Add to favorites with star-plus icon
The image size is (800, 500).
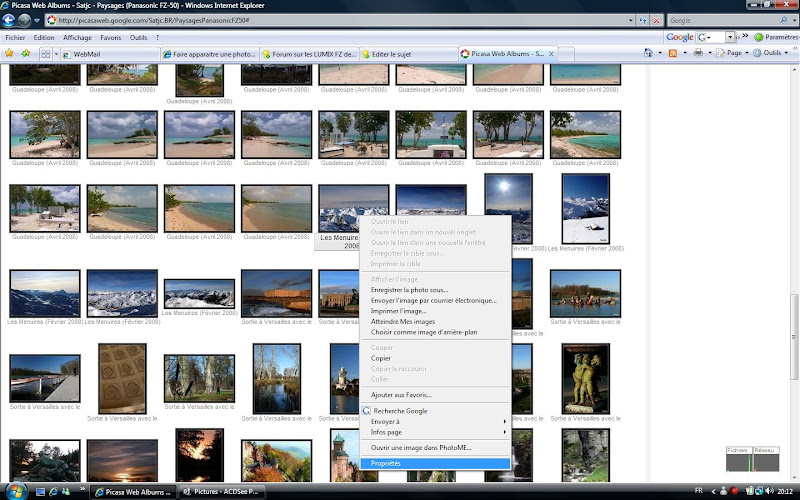(26, 53)
